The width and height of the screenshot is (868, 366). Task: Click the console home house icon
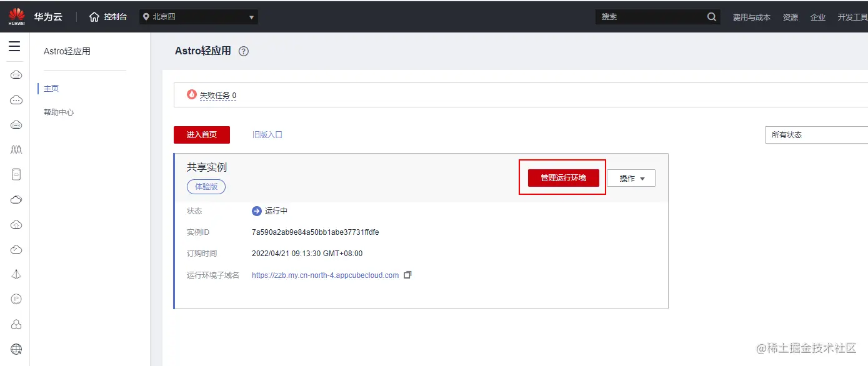click(x=94, y=17)
